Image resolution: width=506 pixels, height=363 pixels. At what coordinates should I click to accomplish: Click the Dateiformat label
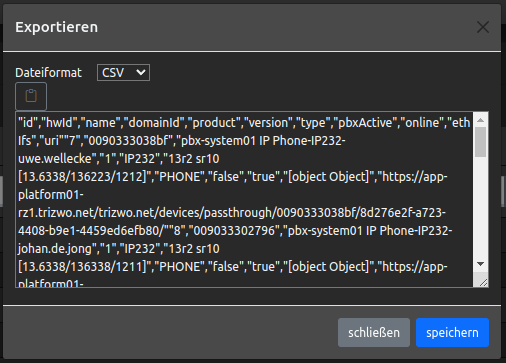pyautogui.click(x=48, y=73)
